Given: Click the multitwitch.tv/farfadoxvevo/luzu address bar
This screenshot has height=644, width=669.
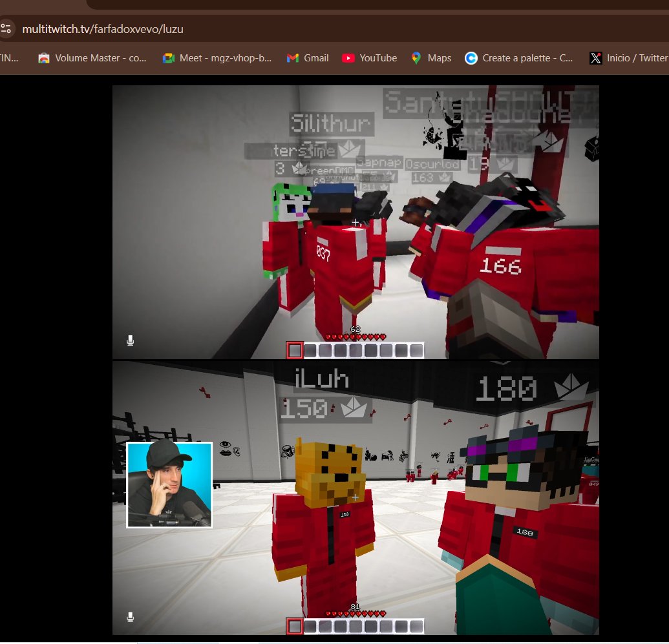Looking at the screenshot, I should pyautogui.click(x=102, y=29).
